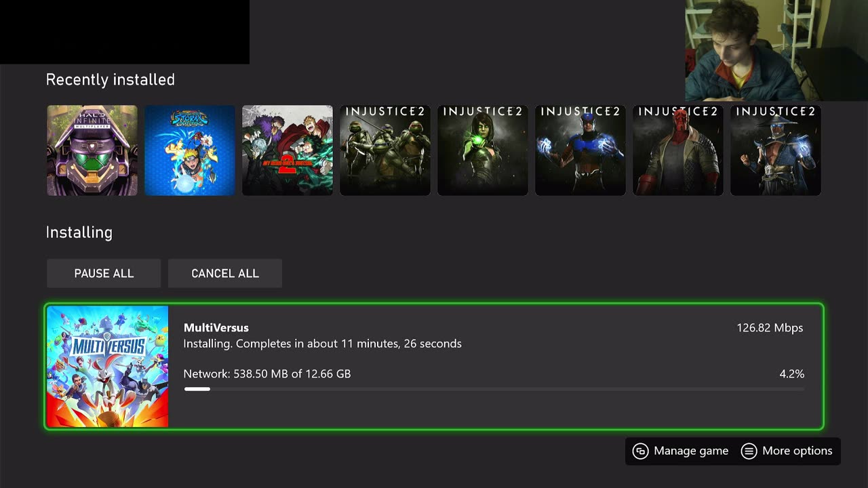The width and height of the screenshot is (868, 488).
Task: Click the Installing section heading
Action: (x=79, y=232)
